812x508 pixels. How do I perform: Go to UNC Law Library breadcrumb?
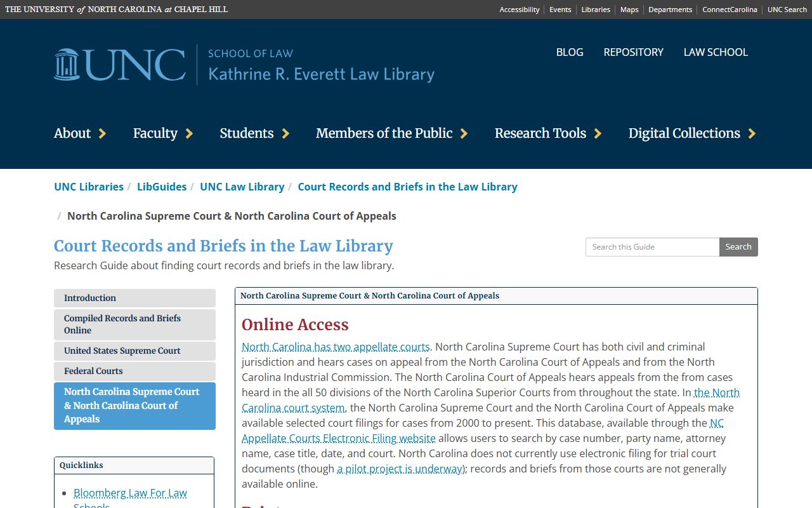click(242, 187)
